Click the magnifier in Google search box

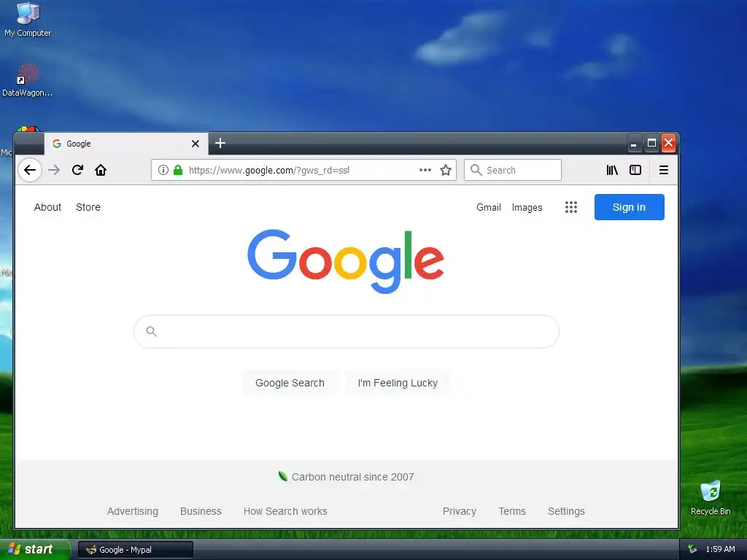click(x=152, y=332)
